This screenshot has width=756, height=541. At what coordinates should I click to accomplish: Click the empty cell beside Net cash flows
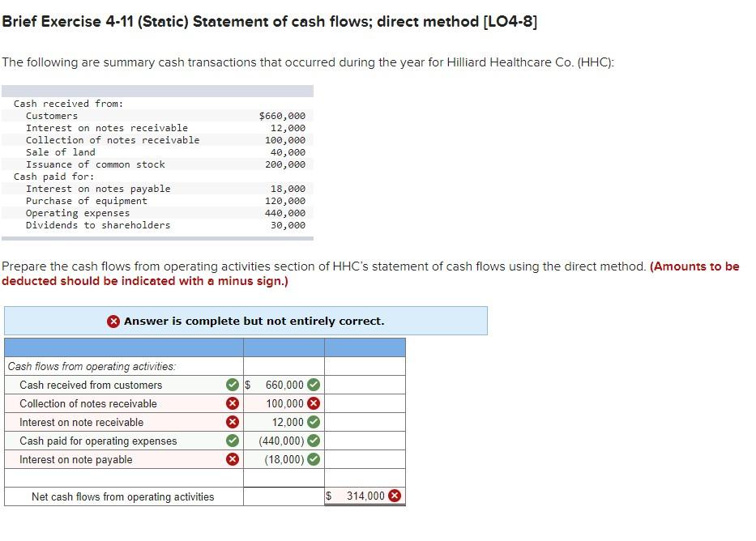click(x=284, y=496)
